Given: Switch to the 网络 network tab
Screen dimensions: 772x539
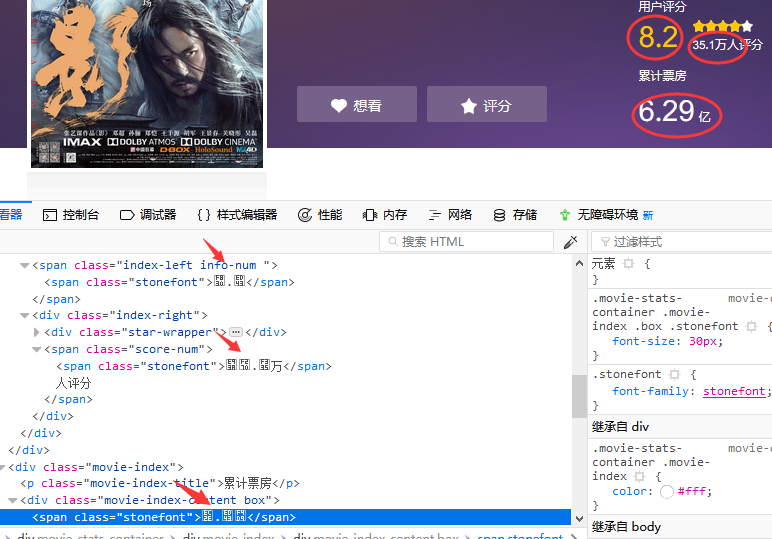Looking at the screenshot, I should (x=450, y=215).
